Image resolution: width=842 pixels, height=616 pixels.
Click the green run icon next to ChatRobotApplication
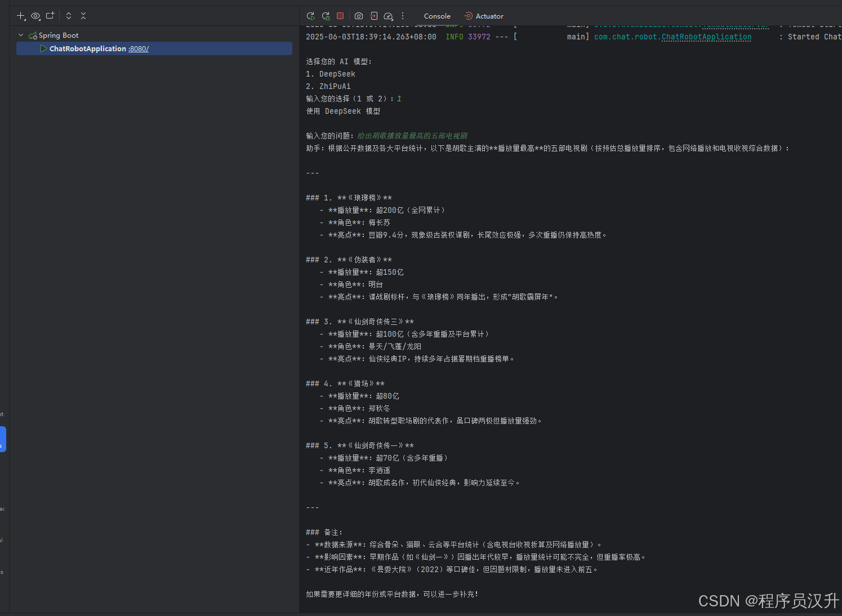click(x=43, y=48)
